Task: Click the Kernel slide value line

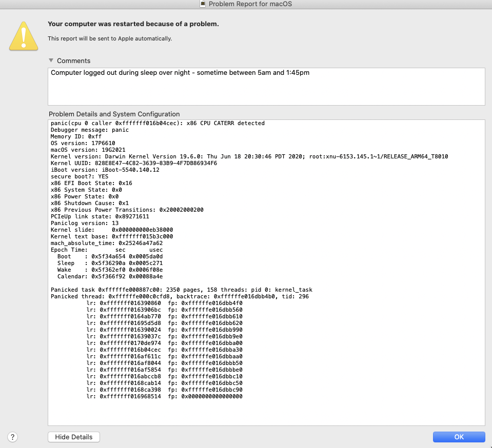Action: [x=112, y=230]
